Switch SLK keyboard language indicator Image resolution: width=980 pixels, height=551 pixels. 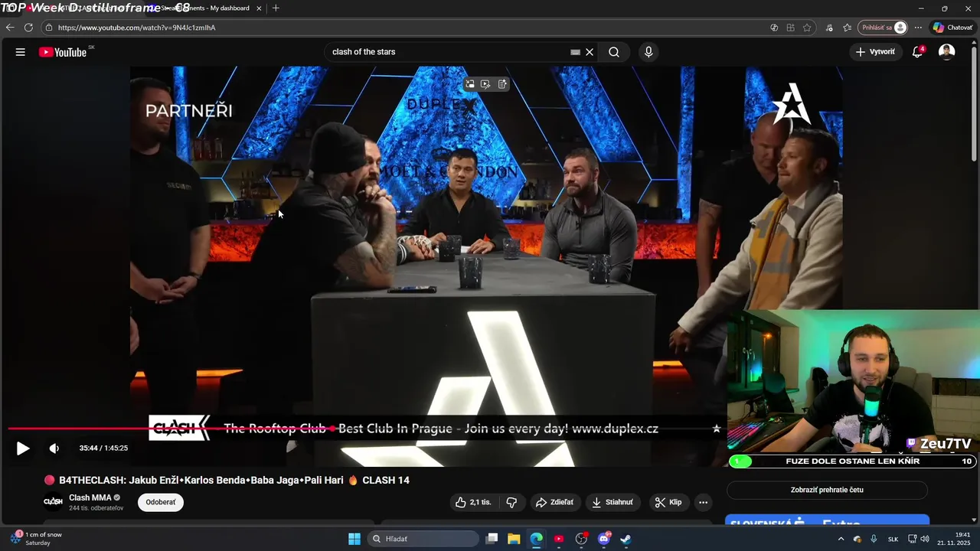[x=893, y=539]
